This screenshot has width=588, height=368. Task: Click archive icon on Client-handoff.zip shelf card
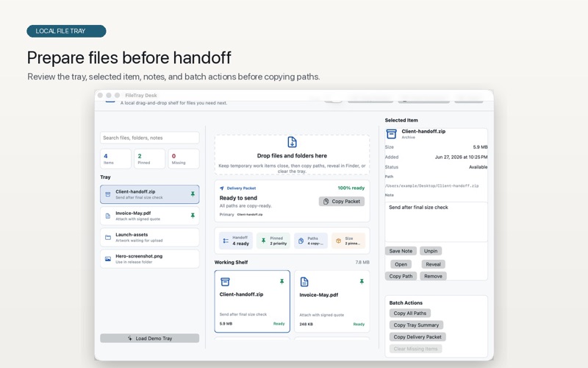[225, 282]
